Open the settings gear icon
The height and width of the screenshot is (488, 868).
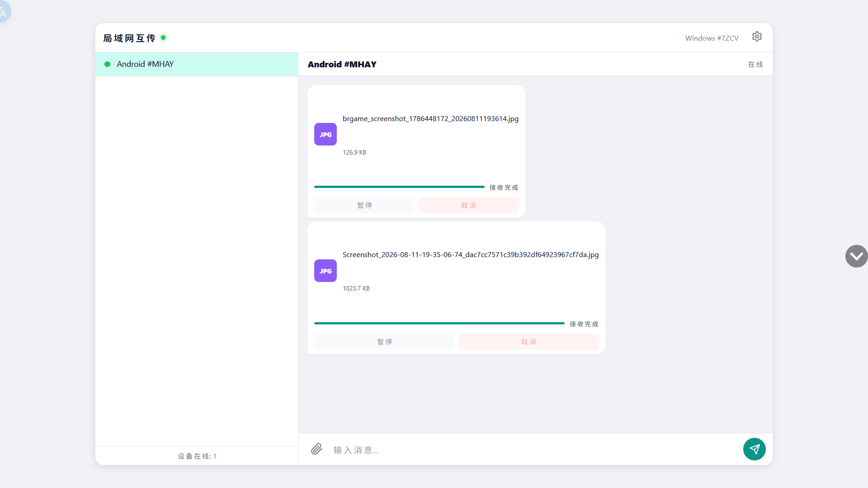point(757,37)
